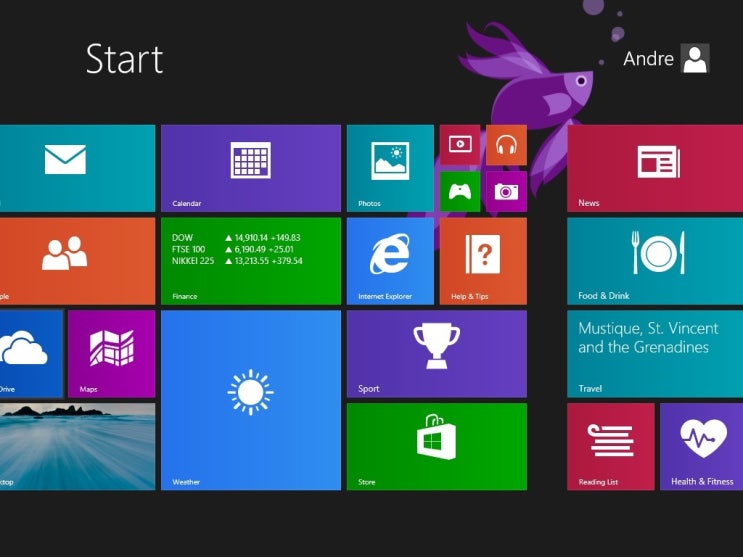Click the NIKKEI 225 quote line
The width and height of the screenshot is (743, 557).
pos(237,261)
